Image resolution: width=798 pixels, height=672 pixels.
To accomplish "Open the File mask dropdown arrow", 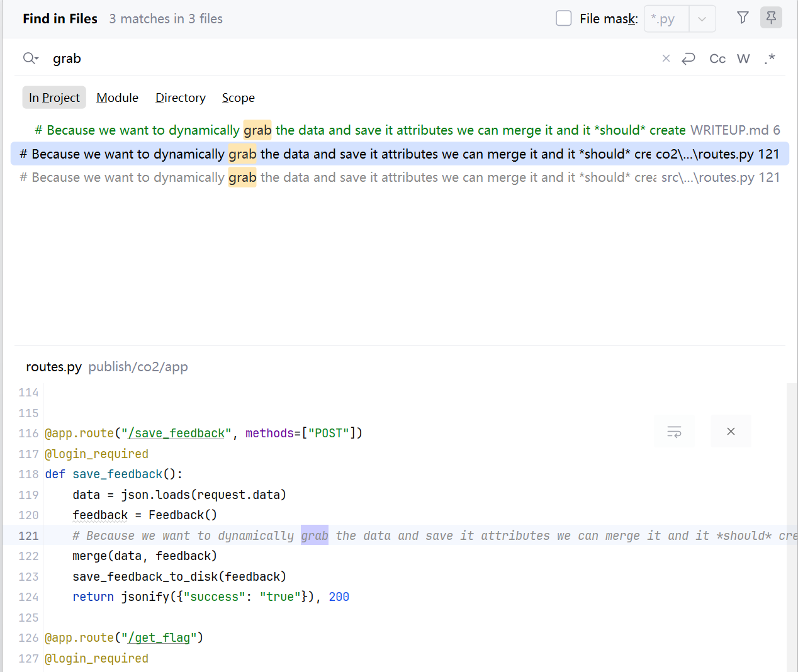I will [x=702, y=19].
